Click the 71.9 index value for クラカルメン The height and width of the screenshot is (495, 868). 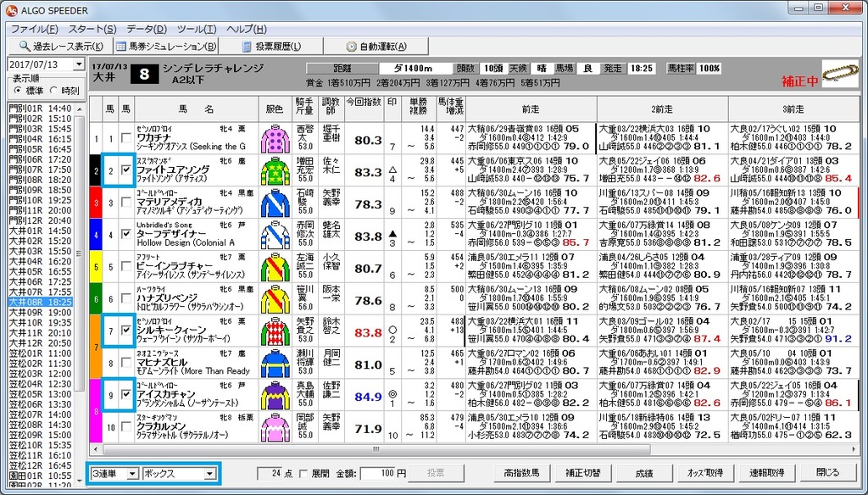pyautogui.click(x=368, y=429)
